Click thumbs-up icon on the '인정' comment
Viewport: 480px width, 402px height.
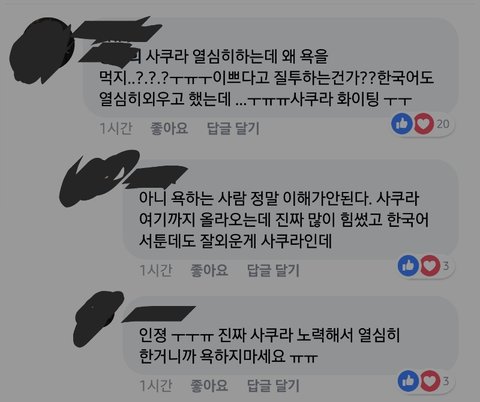[x=408, y=381]
